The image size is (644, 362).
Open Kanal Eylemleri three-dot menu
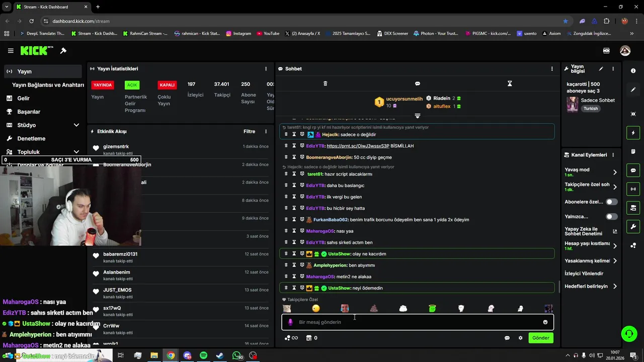[613, 155]
